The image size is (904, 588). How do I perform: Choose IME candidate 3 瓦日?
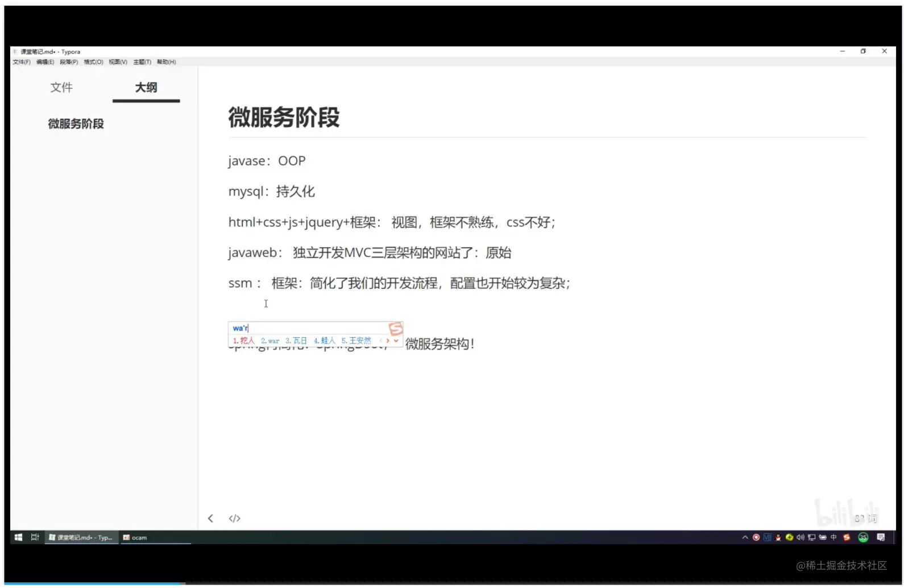(x=296, y=341)
